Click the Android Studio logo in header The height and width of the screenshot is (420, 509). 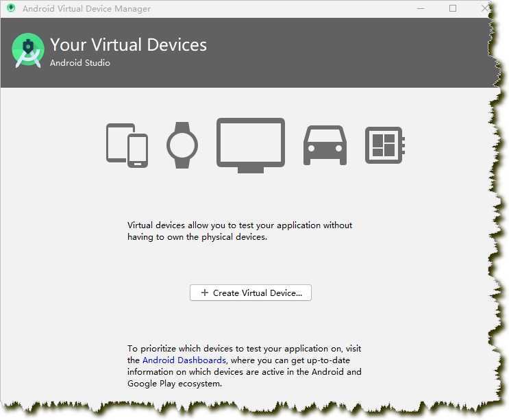tap(28, 50)
